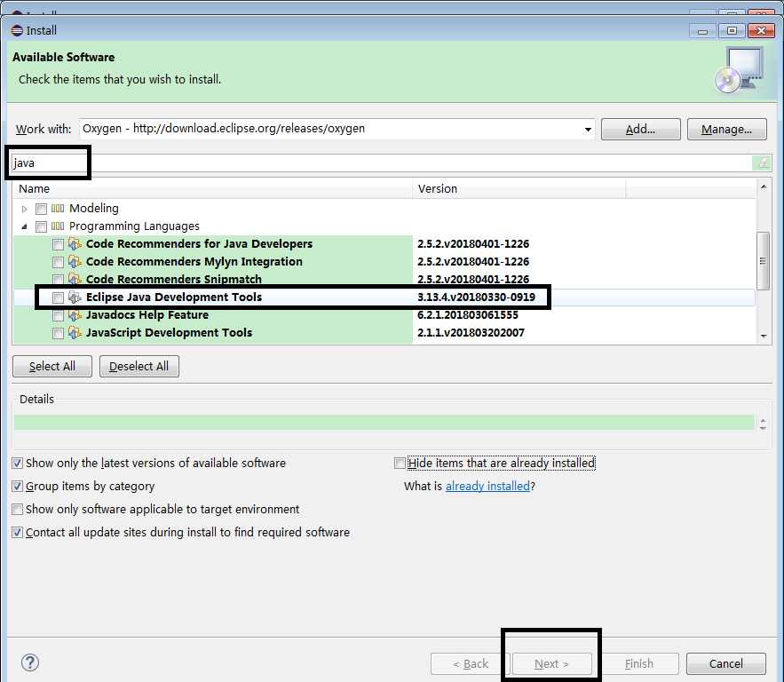Click inside the java filter text field

coord(48,163)
